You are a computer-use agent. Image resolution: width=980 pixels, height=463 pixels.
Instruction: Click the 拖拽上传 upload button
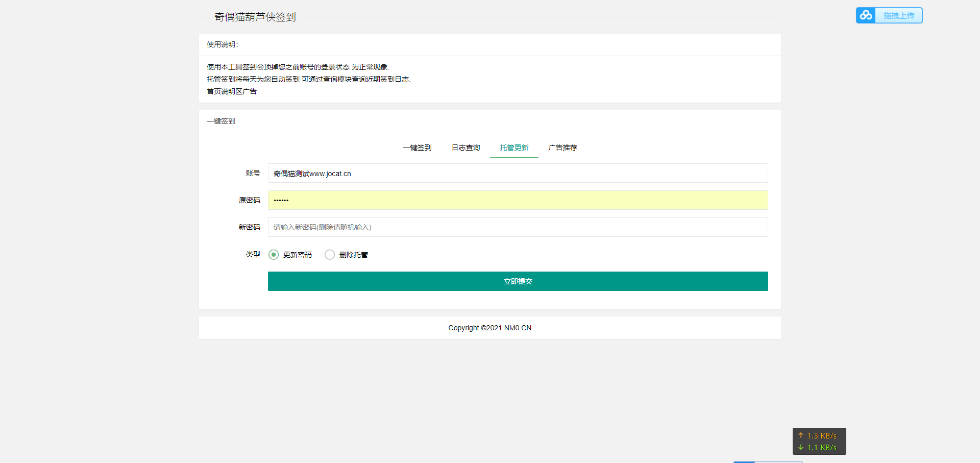[889, 15]
